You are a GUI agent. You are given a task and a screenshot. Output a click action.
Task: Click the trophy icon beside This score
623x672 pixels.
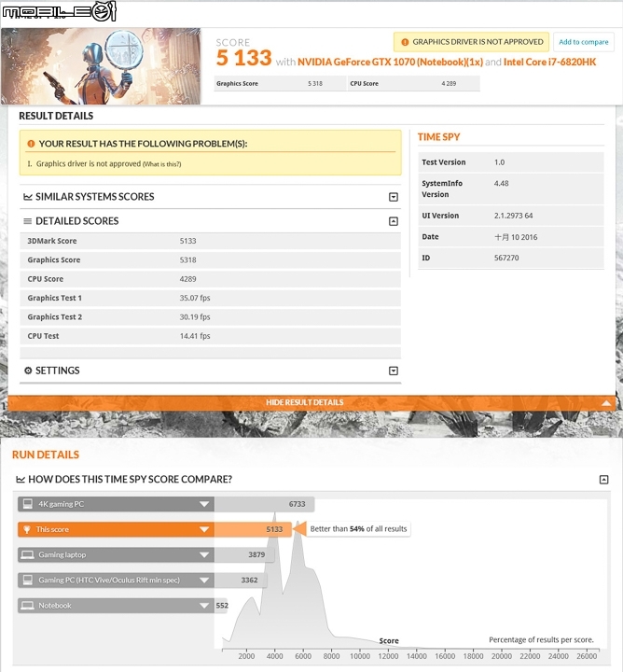click(27, 530)
